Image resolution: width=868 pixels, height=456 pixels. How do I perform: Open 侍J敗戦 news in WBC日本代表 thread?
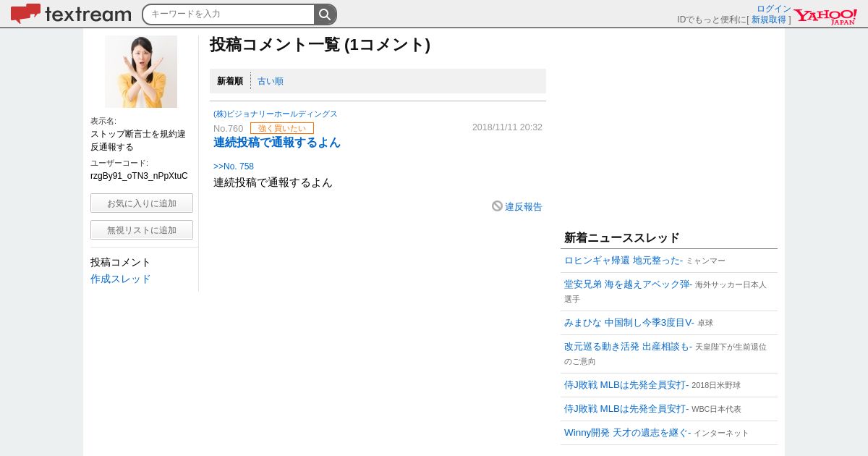click(626, 409)
